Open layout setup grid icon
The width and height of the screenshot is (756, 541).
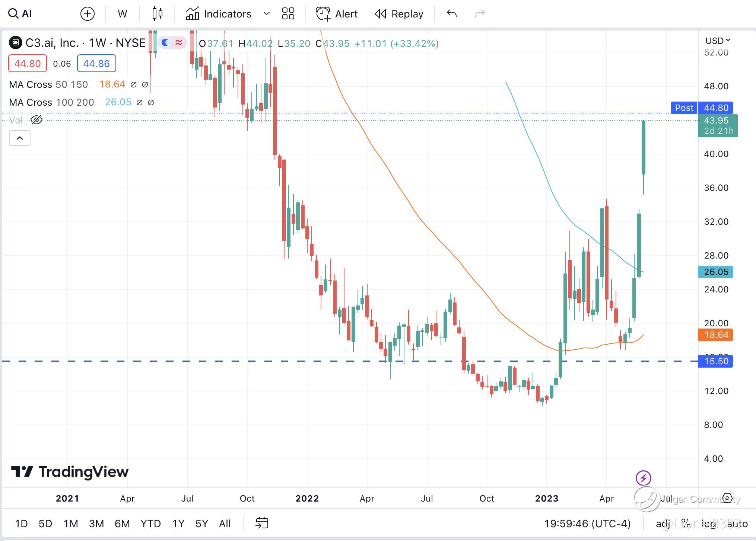click(x=288, y=14)
